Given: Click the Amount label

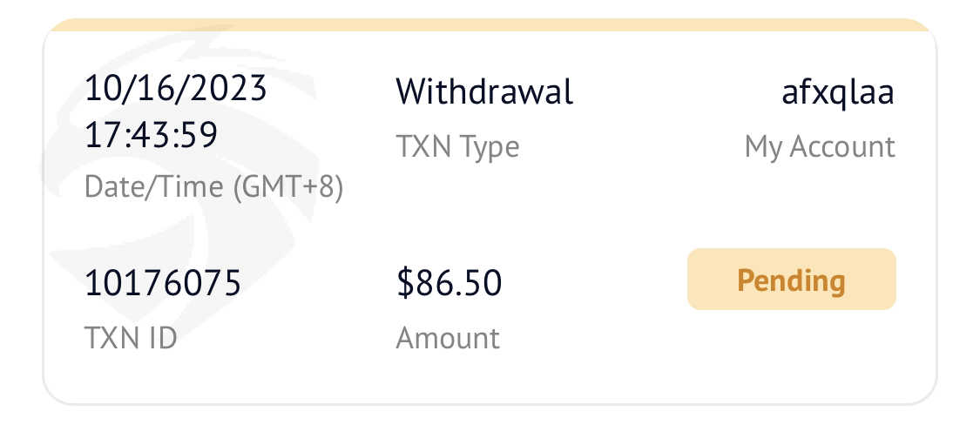Looking at the screenshot, I should pos(448,338).
